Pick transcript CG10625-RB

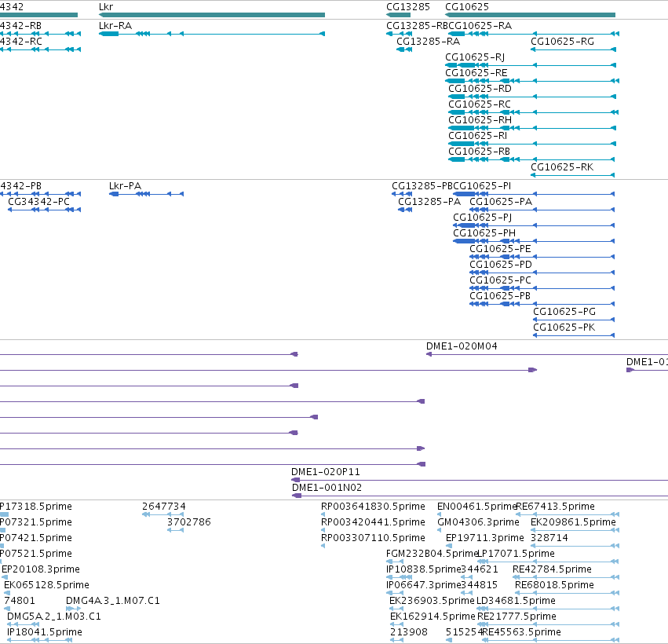531,159
